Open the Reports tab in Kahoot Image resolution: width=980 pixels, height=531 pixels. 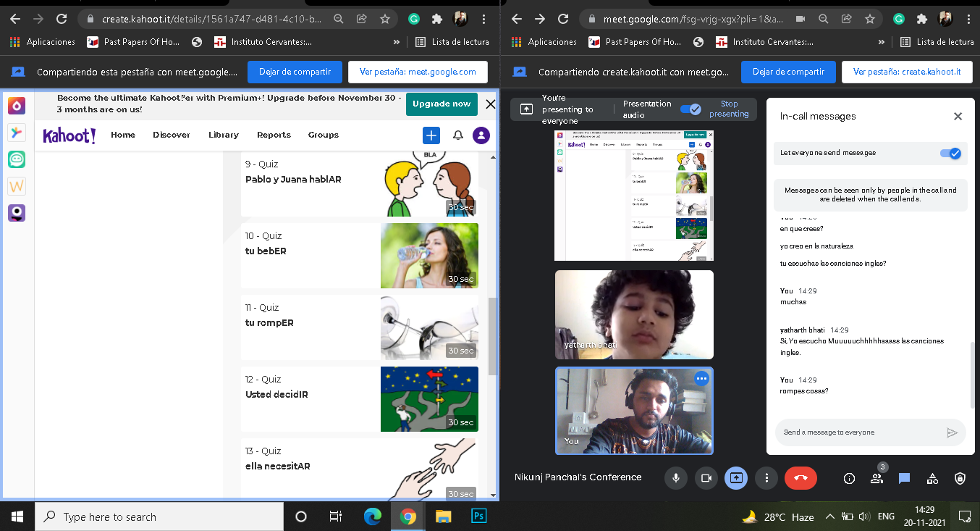click(x=274, y=135)
